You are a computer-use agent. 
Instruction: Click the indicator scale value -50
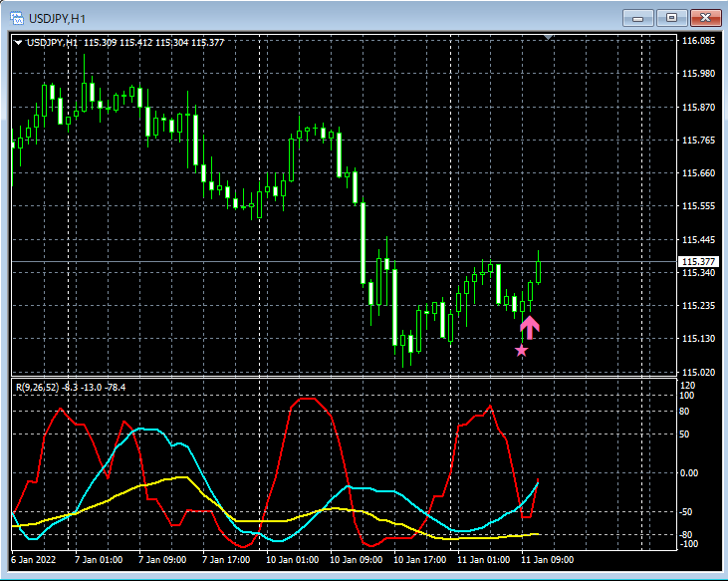(x=687, y=512)
